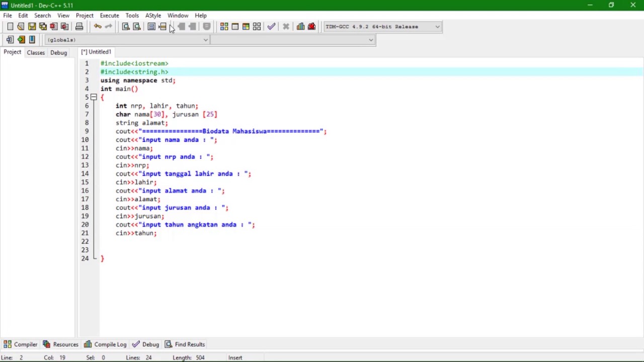Open the View menu

point(63,16)
